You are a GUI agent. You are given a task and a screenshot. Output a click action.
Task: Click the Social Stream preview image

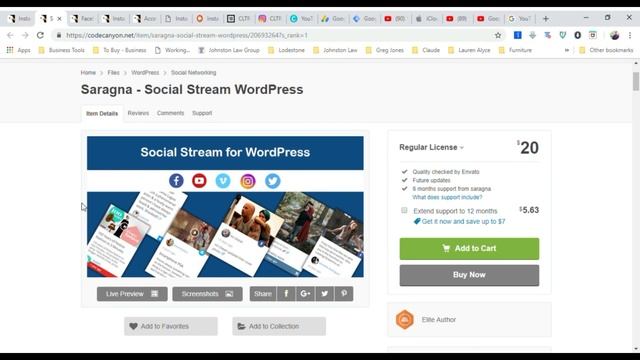(225, 207)
